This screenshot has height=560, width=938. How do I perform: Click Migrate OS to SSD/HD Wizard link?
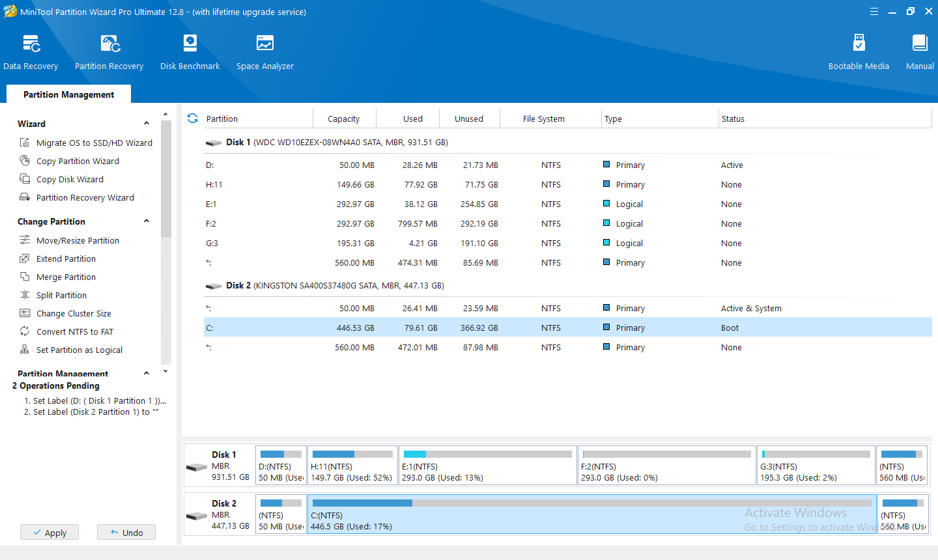pyautogui.click(x=94, y=143)
